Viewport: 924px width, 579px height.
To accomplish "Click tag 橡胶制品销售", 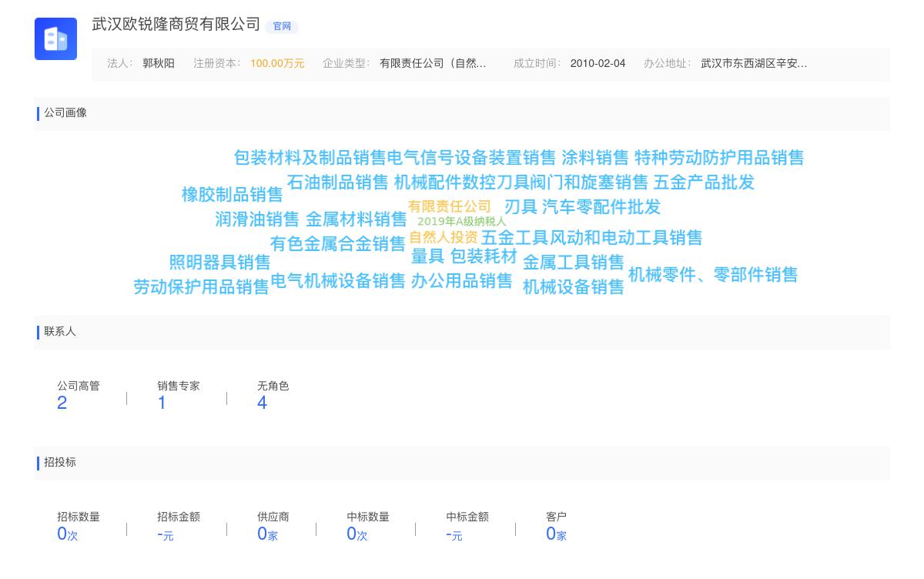I will coord(233,195).
